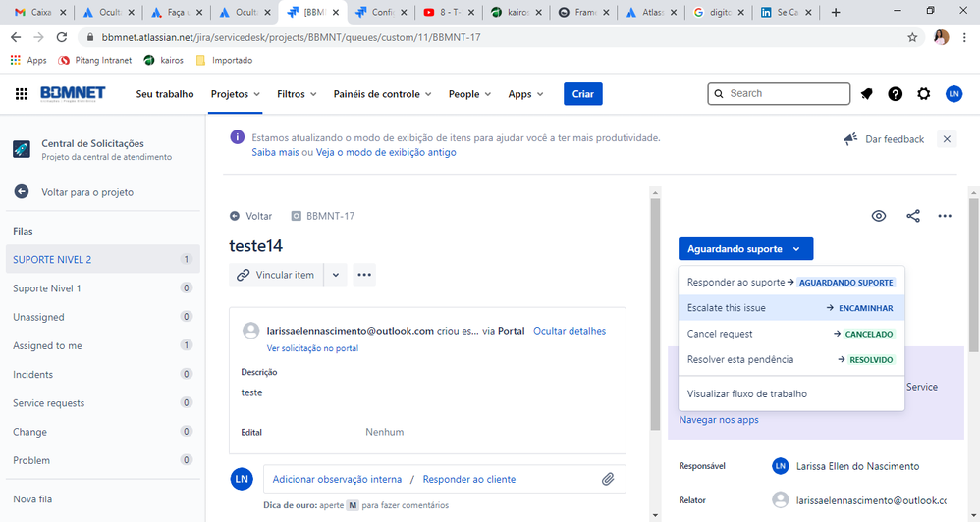Close the info banner with the X
Screen dimensions: 980x522
click(x=947, y=139)
